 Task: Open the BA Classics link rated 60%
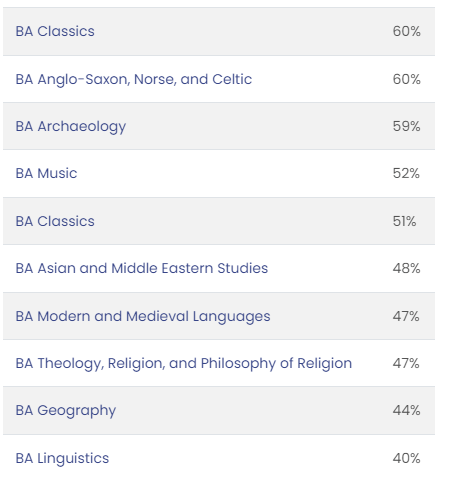coord(55,31)
